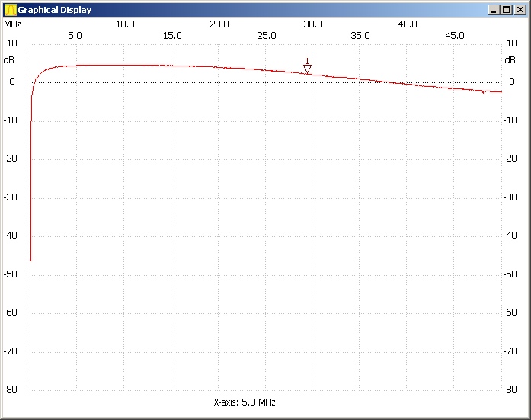Click the -40 label on right axis

pyautogui.click(x=512, y=236)
